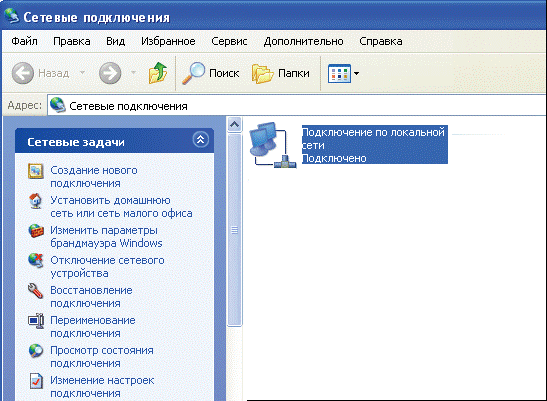Viewport: 547px width, 401px height.
Task: Open the Дополнительно menu
Action: pos(304,41)
